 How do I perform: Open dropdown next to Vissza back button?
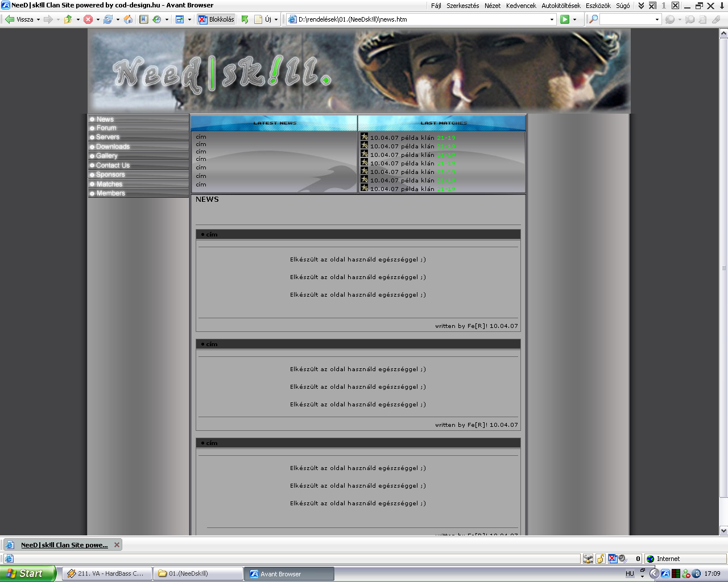[x=38, y=19]
